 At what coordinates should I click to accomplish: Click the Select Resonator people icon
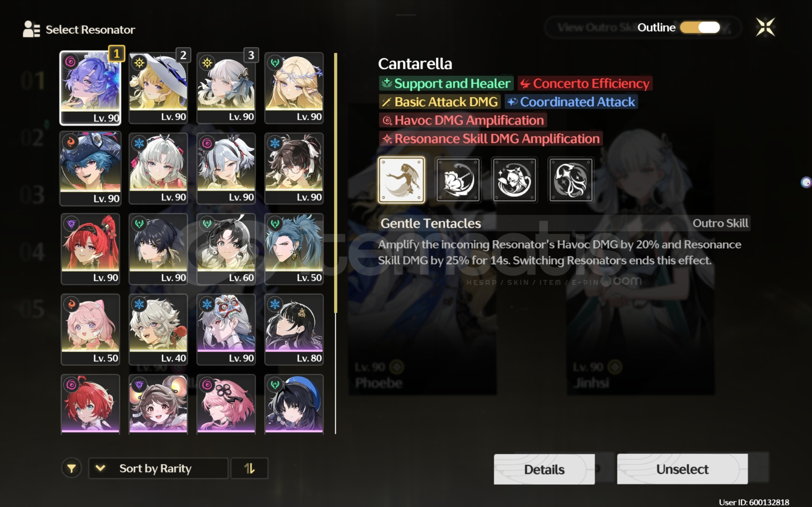coord(31,29)
